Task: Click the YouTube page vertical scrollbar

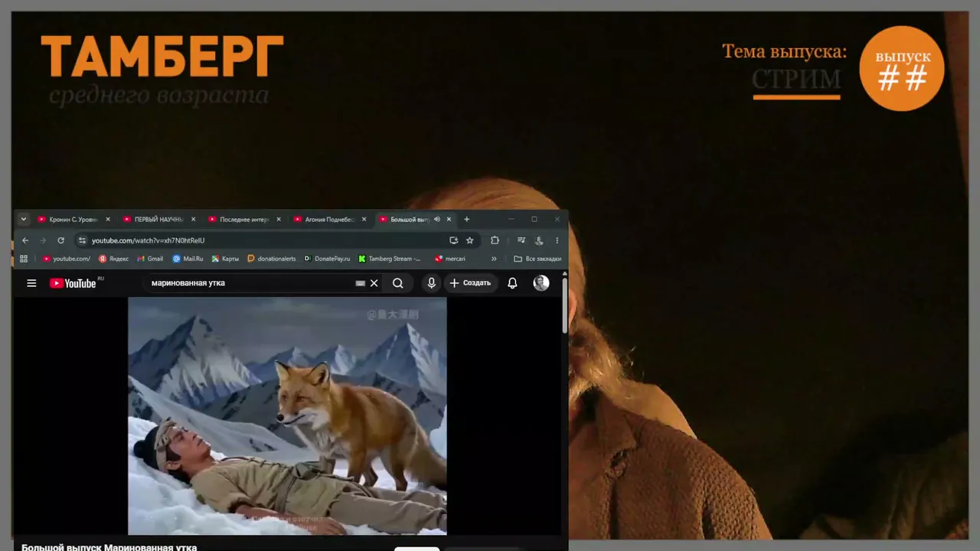Action: [x=565, y=306]
